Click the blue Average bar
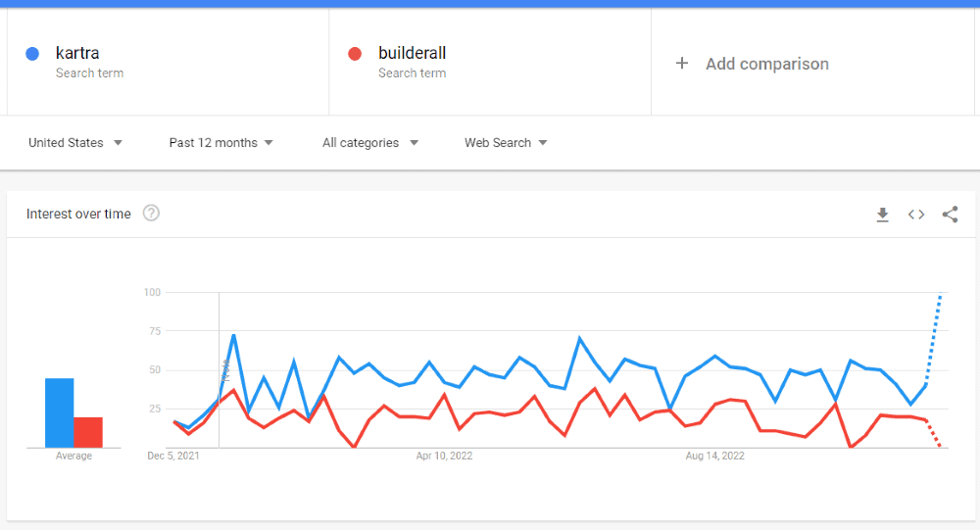 tap(60, 412)
